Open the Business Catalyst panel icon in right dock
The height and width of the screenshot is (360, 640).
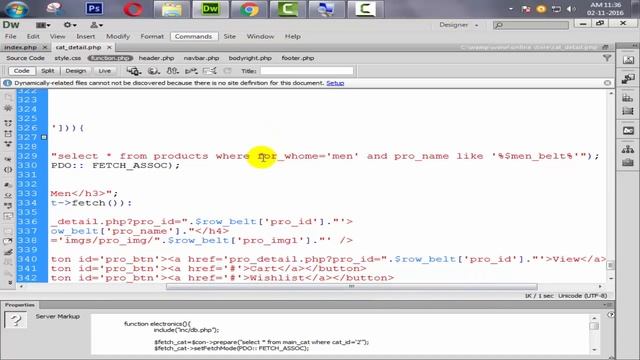point(628,131)
